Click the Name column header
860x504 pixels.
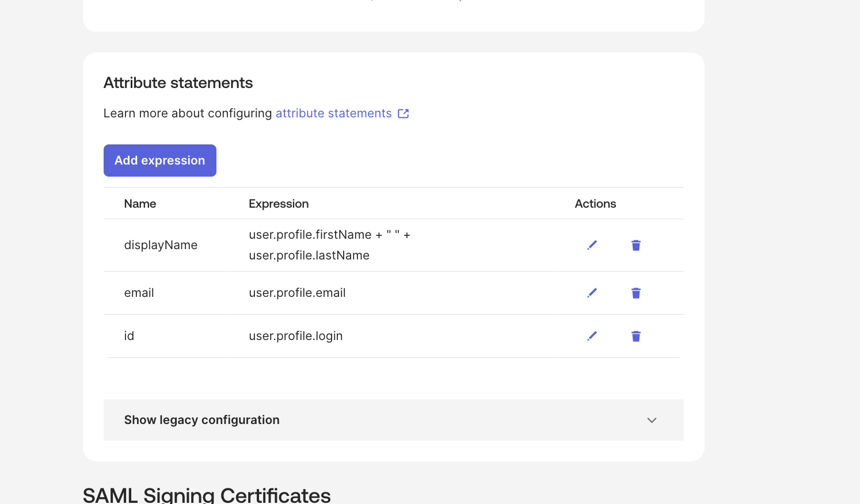(x=140, y=204)
